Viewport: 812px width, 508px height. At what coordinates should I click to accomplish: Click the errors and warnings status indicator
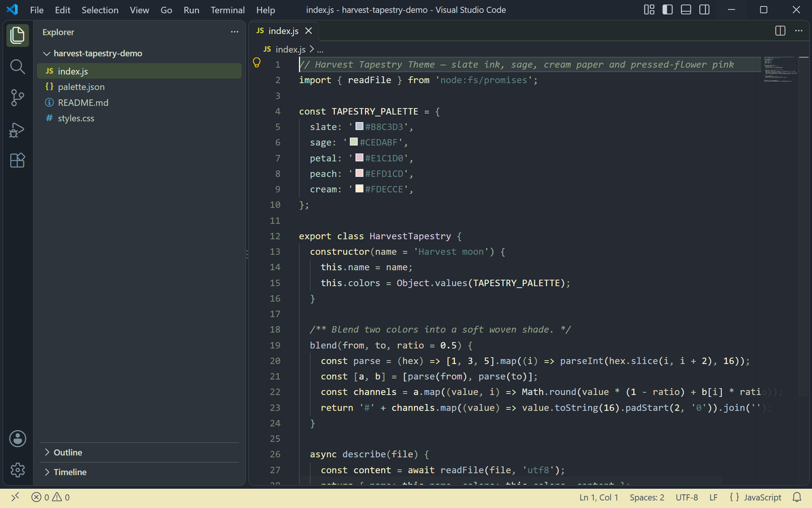[51, 497]
